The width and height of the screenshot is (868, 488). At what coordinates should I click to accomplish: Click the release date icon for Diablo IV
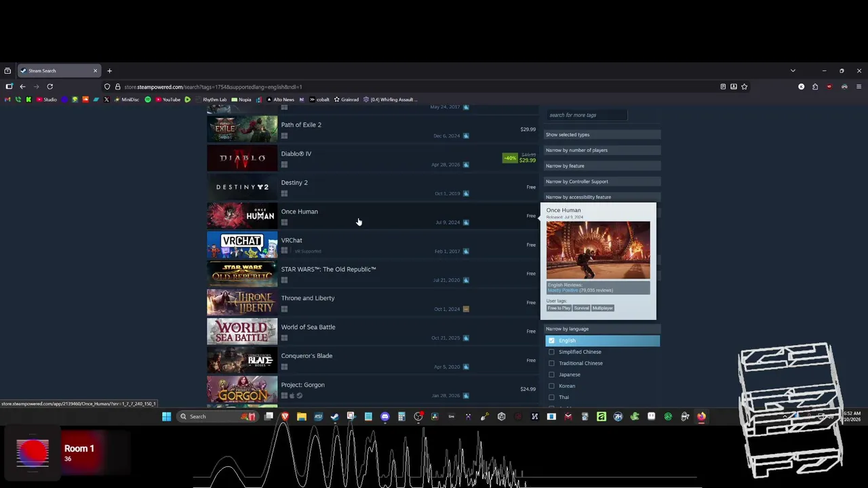pos(466,165)
